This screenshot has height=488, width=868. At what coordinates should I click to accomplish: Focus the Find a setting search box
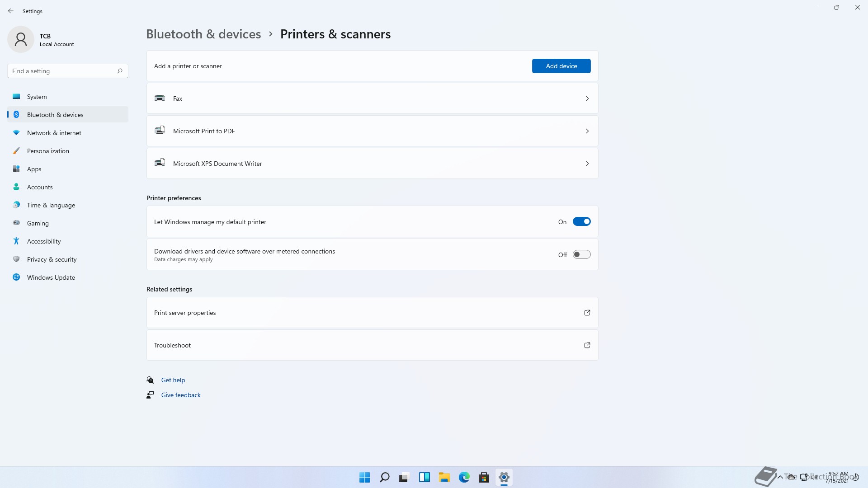point(68,71)
